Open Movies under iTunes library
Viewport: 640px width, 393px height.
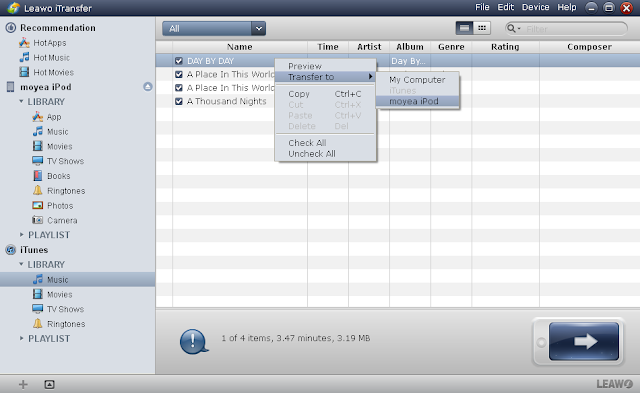(59, 294)
